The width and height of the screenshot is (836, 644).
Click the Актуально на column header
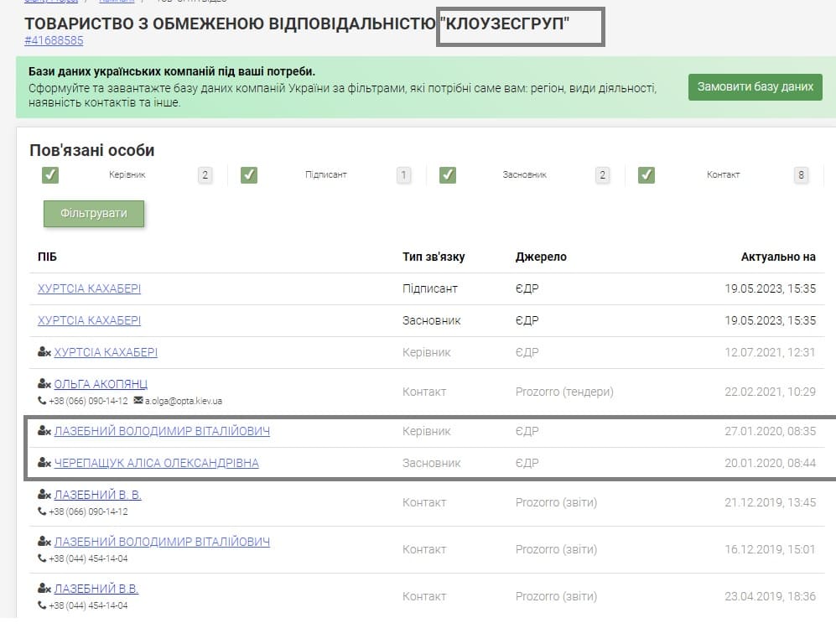(x=777, y=257)
